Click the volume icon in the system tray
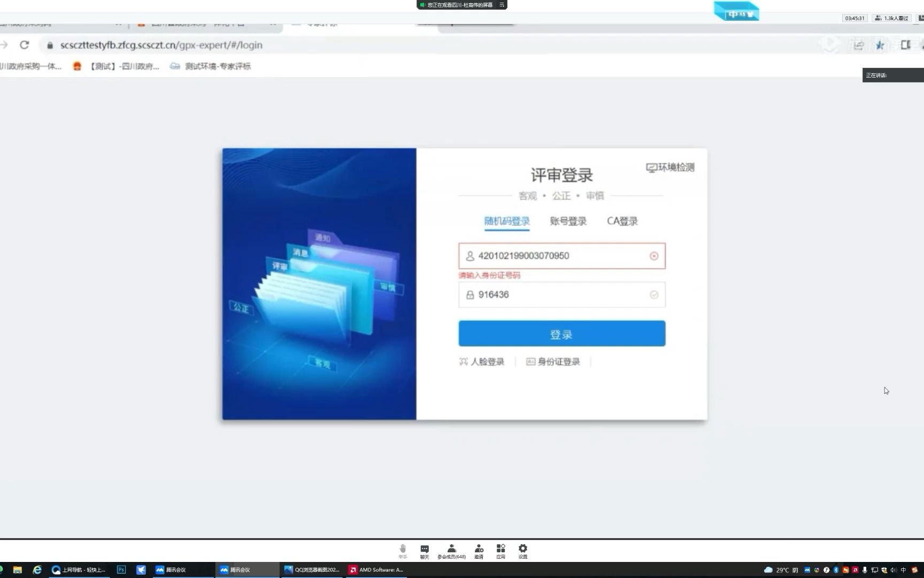This screenshot has height=578, width=924. pos(893,570)
